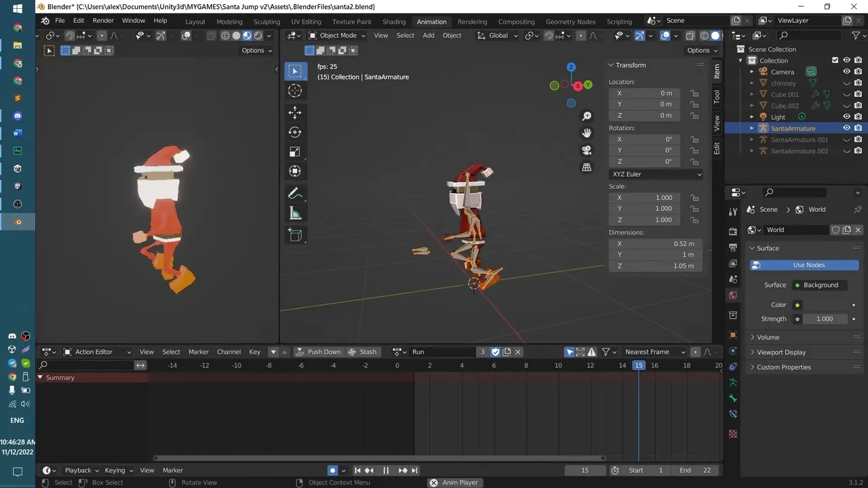
Task: Lock the Rotation Z value
Action: pos(694,161)
